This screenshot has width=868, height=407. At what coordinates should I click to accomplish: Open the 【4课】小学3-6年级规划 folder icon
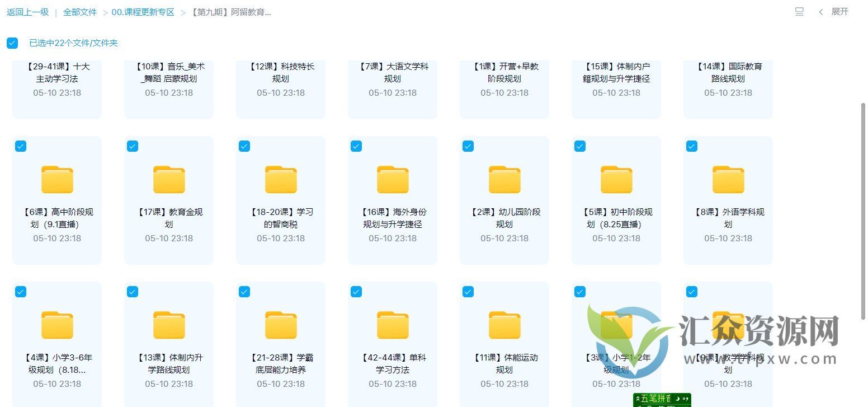[x=57, y=325]
